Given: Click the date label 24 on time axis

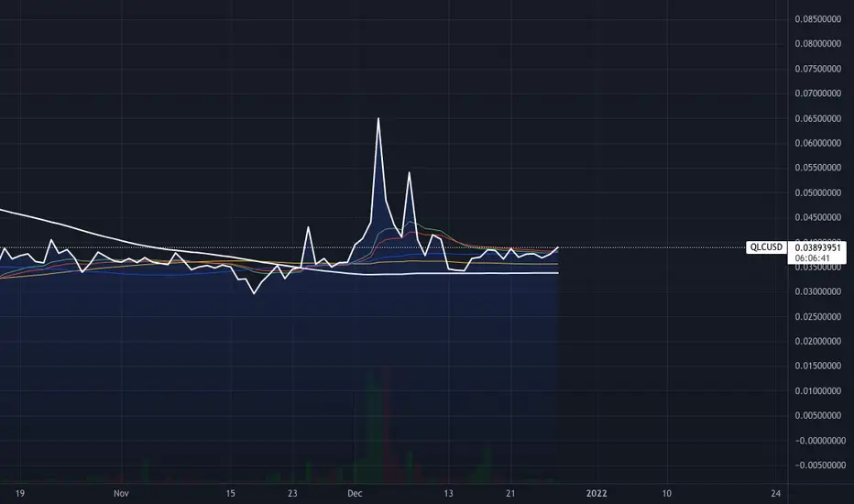Looking at the screenshot, I should click(775, 493).
